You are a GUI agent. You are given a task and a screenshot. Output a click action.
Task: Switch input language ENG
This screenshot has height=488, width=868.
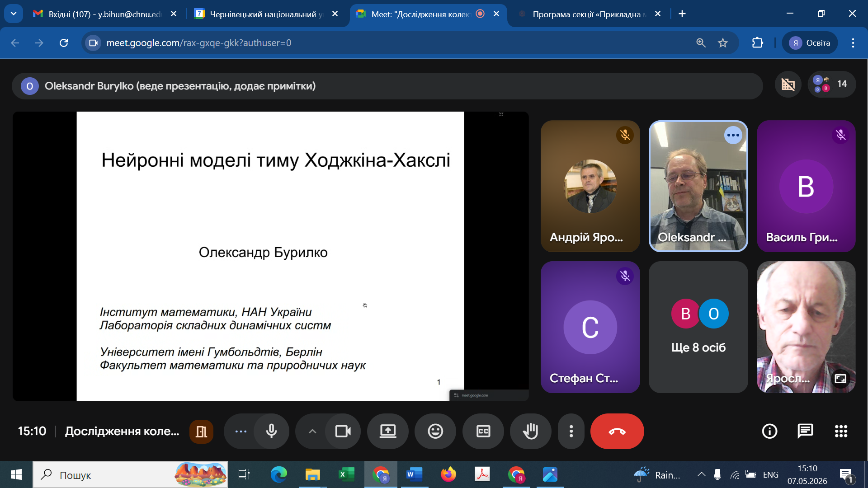(x=770, y=474)
